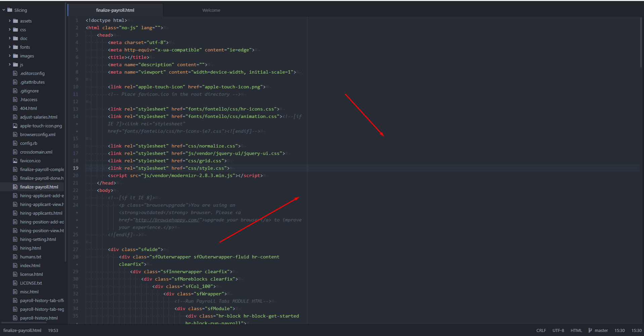Expand the assets folder chevron
The width and height of the screenshot is (644, 336).
point(10,21)
